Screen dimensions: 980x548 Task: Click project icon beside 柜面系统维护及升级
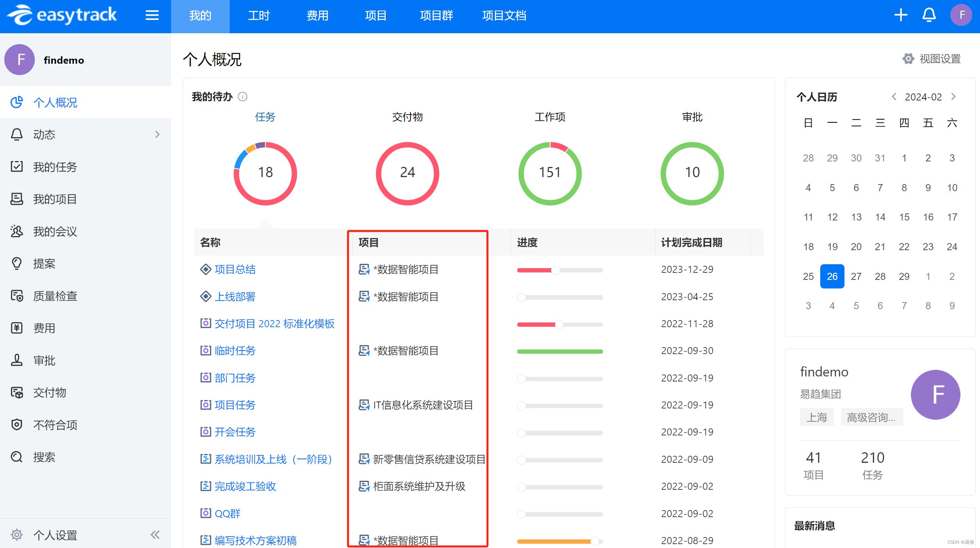coord(364,486)
